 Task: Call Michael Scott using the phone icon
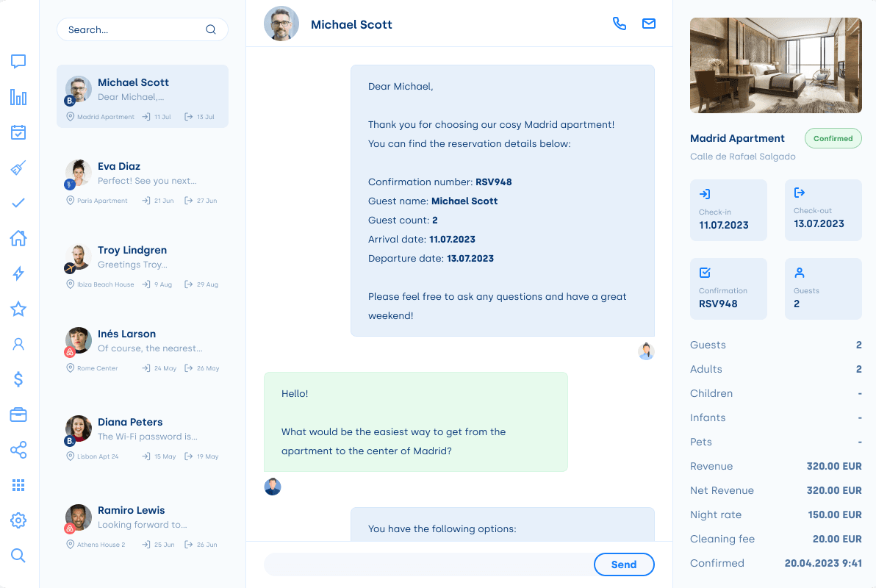(620, 24)
